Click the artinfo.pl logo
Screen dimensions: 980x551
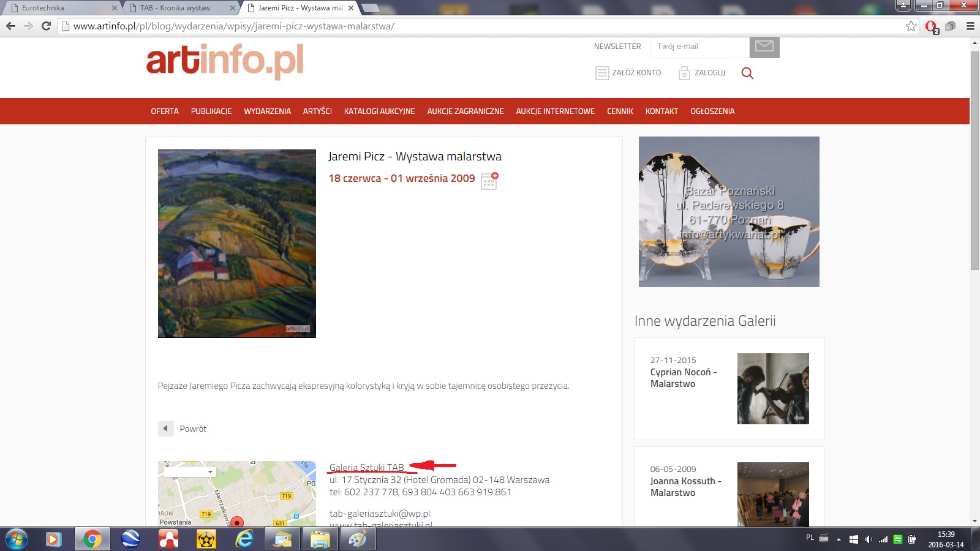225,61
